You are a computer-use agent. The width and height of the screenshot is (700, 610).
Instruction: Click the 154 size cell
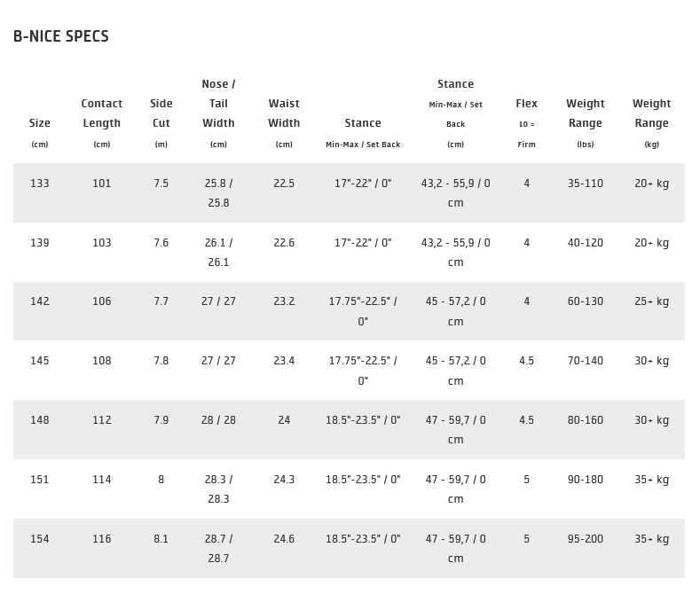40,539
